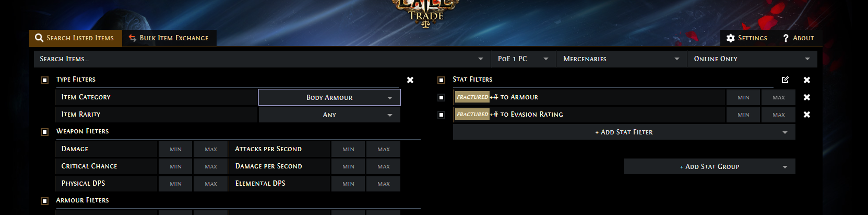Open the Online Only status dropdown
Image resolution: width=868 pixels, height=215 pixels.
[752, 59]
